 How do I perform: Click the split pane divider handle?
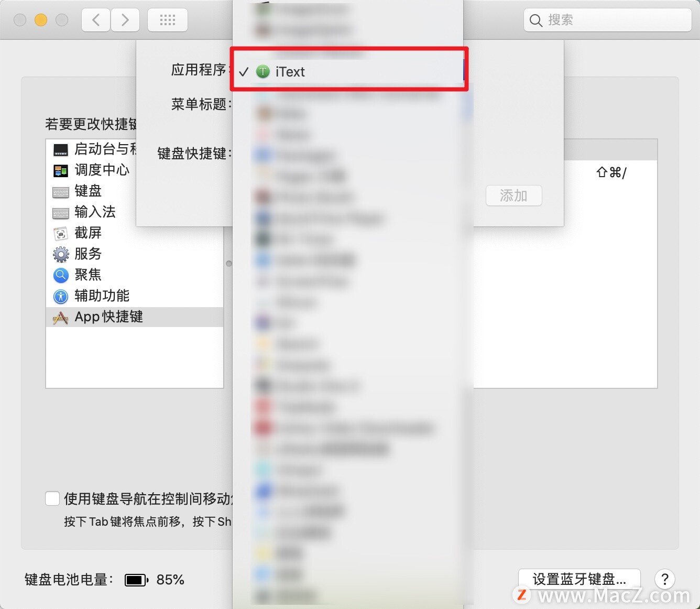pos(228,264)
